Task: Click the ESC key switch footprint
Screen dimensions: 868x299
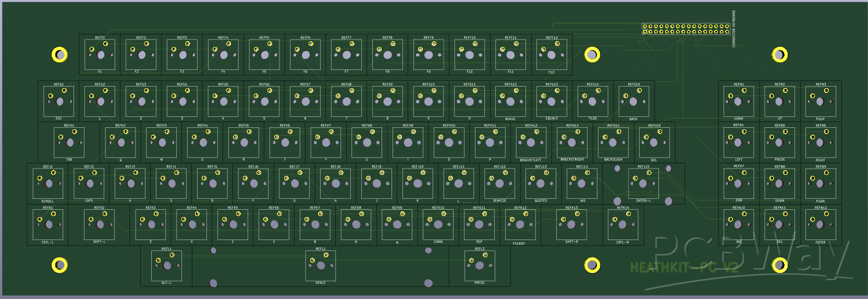Action: tap(59, 101)
